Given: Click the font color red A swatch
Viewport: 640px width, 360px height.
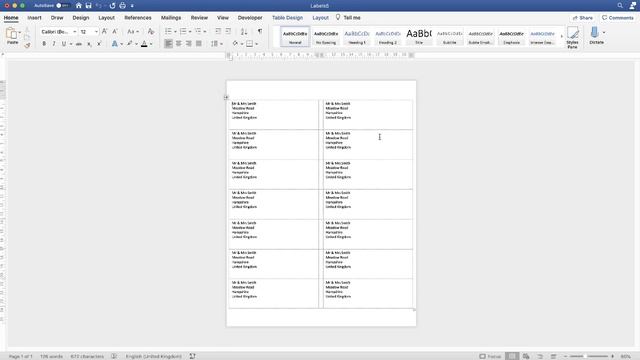Looking at the screenshot, I should [144, 44].
